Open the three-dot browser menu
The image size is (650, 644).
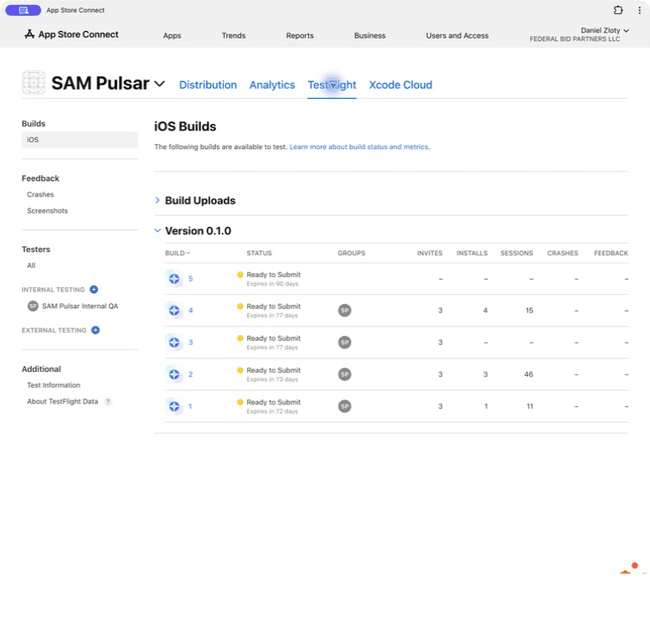click(639, 10)
